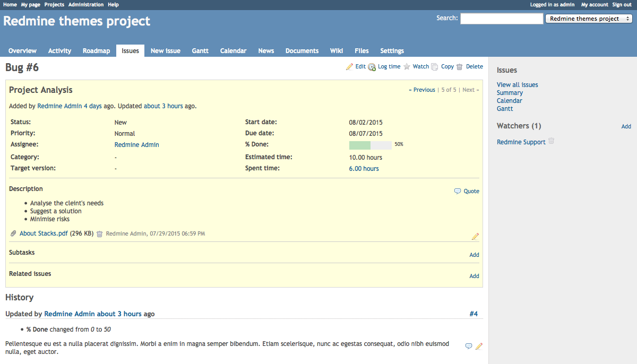This screenshot has width=637, height=364.
Task: Select the Gantt tab
Action: pyautogui.click(x=200, y=51)
